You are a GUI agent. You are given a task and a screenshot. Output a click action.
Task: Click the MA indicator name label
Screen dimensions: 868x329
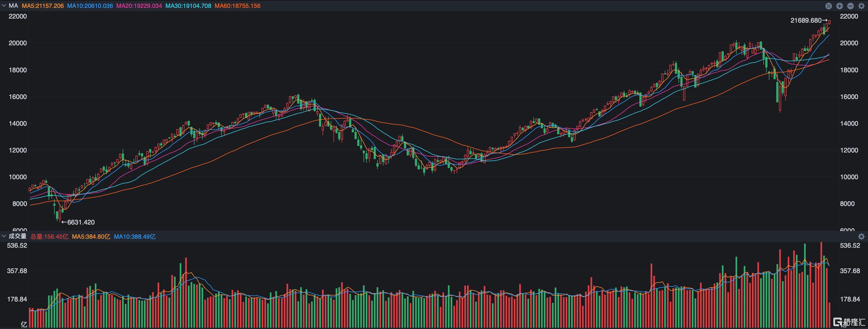(13, 6)
